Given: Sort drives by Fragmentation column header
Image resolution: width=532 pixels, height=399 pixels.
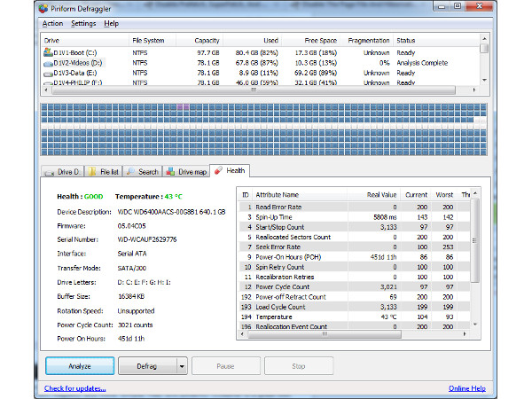Looking at the screenshot, I should 366,41.
